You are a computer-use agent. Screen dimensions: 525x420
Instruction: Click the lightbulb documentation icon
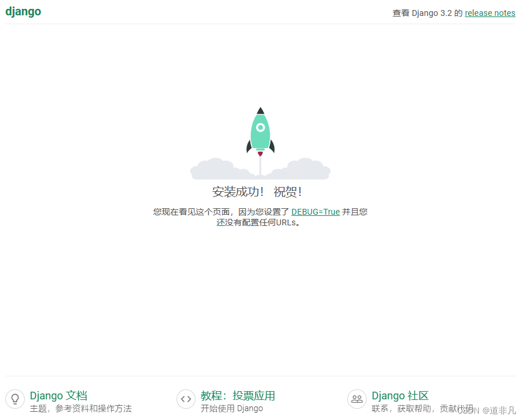[15, 399]
